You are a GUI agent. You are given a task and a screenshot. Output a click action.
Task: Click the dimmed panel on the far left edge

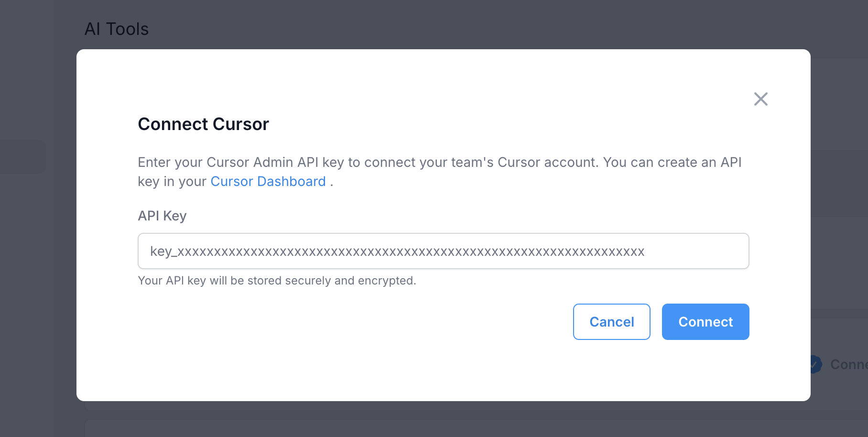[22, 156]
